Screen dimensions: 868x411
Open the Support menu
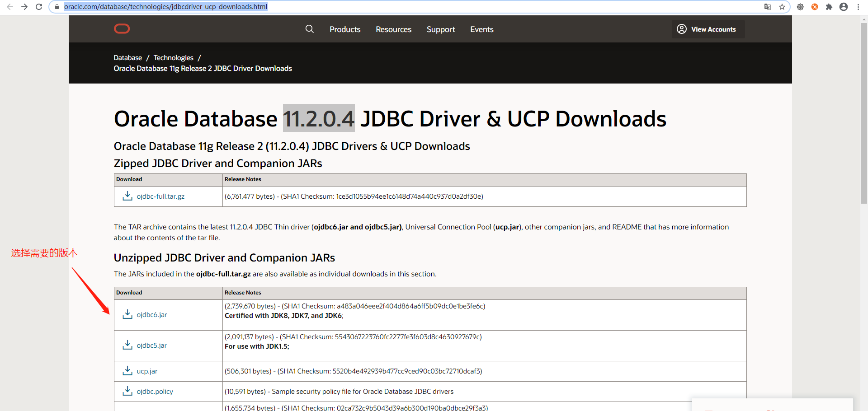click(441, 29)
